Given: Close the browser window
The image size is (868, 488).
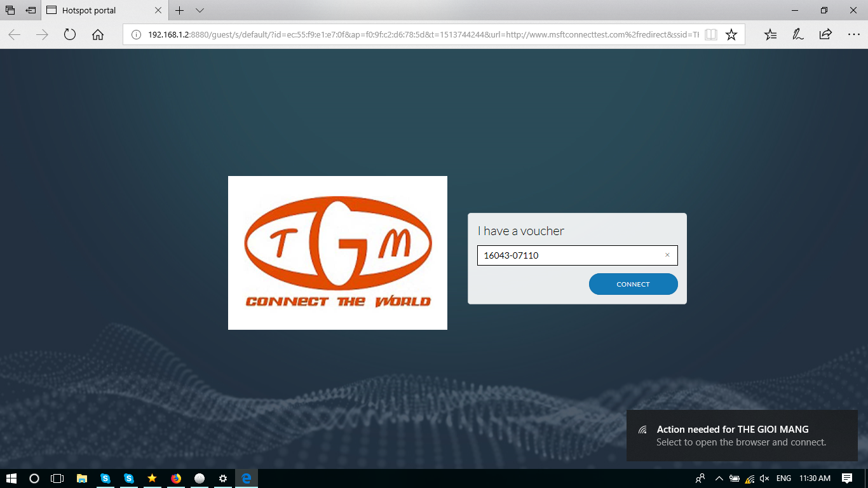Looking at the screenshot, I should 853,10.
